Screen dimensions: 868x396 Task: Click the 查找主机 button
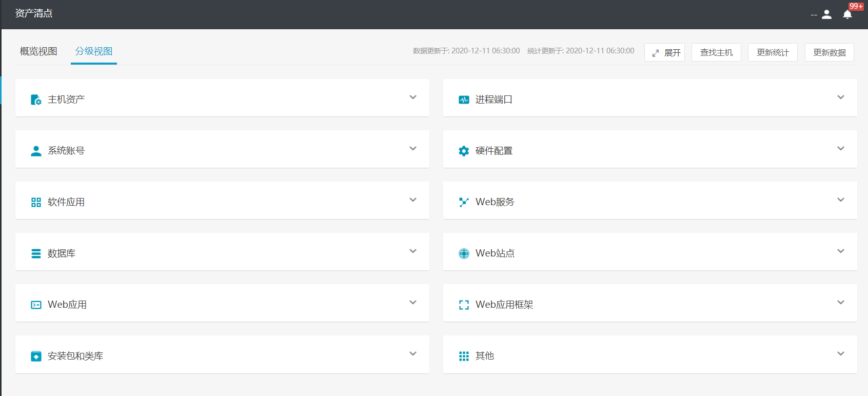coord(716,52)
